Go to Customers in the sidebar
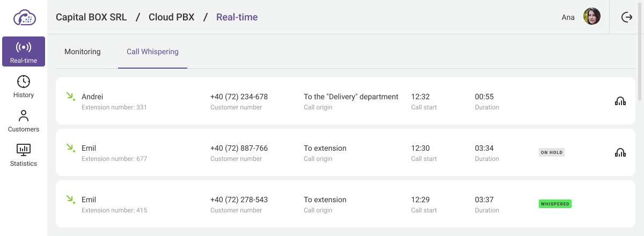 click(x=24, y=116)
